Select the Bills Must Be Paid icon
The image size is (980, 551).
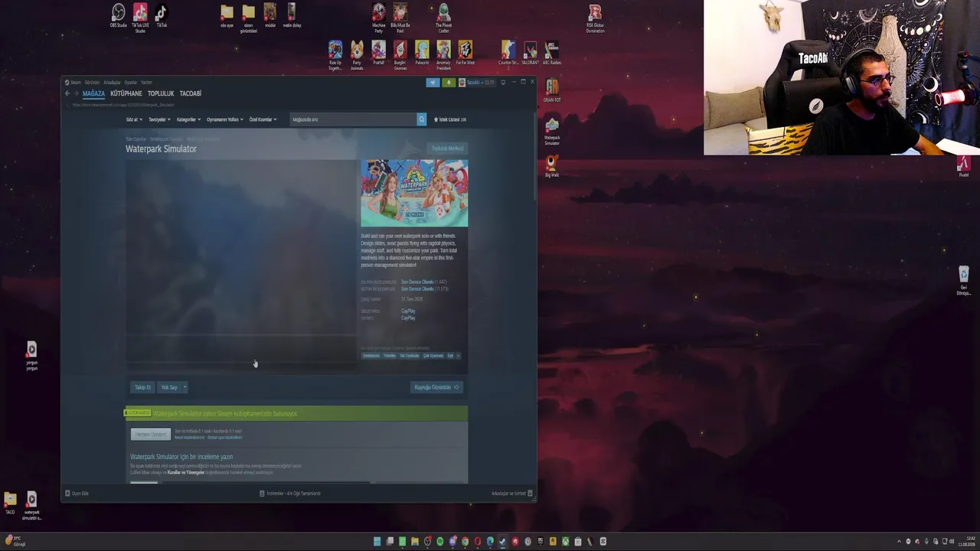click(400, 17)
